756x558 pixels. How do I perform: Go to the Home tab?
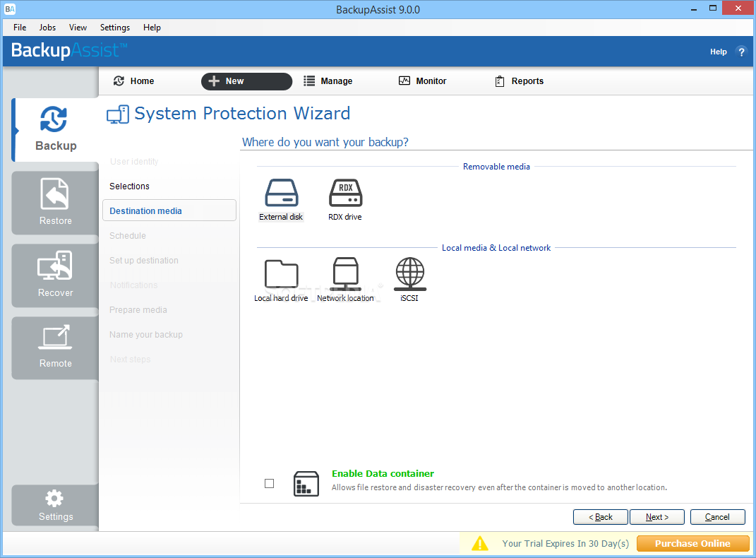point(133,81)
